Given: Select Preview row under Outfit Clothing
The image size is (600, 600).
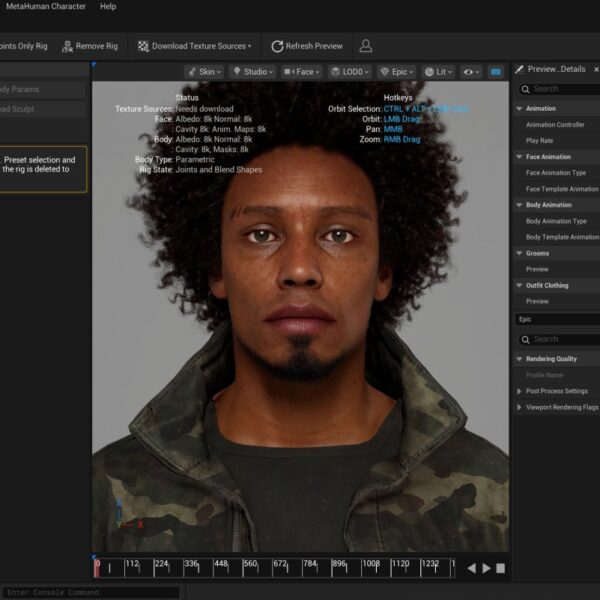Looking at the screenshot, I should tap(557, 302).
